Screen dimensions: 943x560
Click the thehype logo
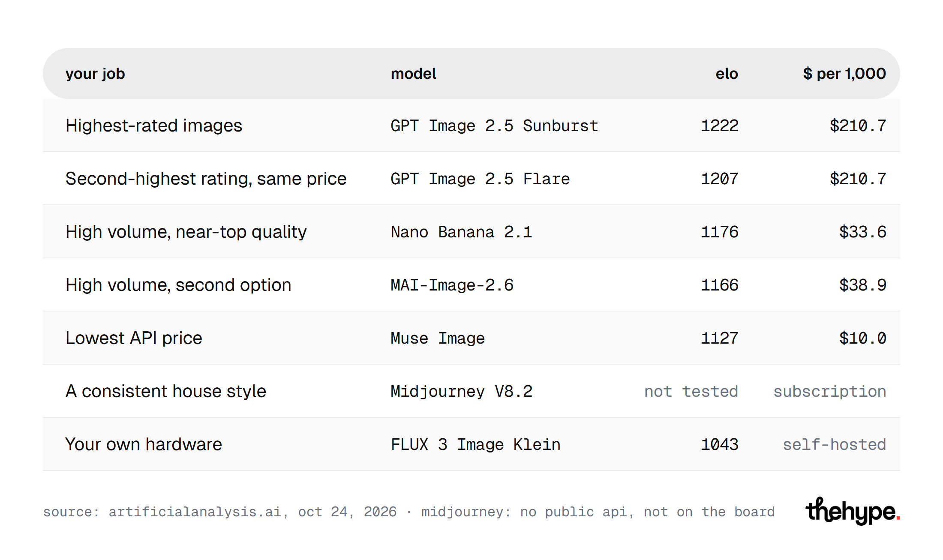tap(853, 511)
